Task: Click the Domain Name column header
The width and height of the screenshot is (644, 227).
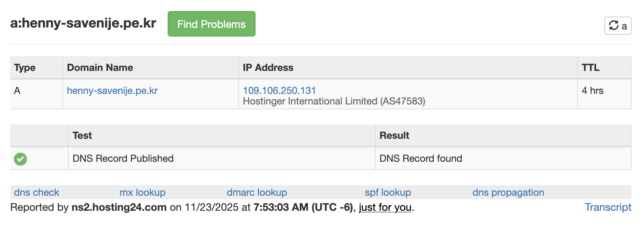Action: click(x=100, y=67)
